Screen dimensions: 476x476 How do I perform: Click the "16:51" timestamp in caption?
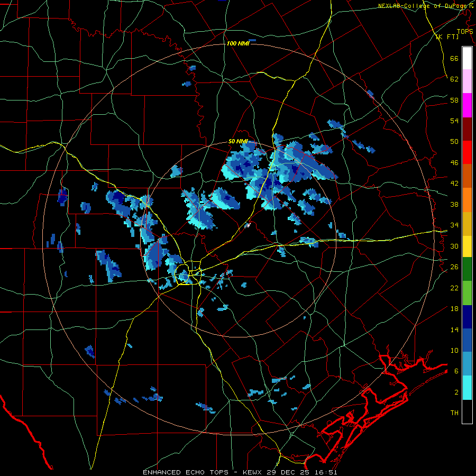pos(326,472)
